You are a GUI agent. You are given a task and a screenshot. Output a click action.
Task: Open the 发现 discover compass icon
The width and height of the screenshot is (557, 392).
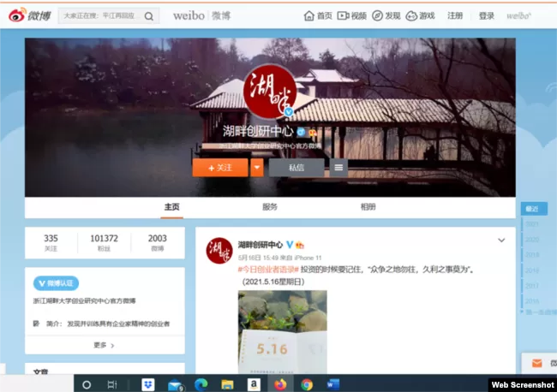click(x=377, y=15)
